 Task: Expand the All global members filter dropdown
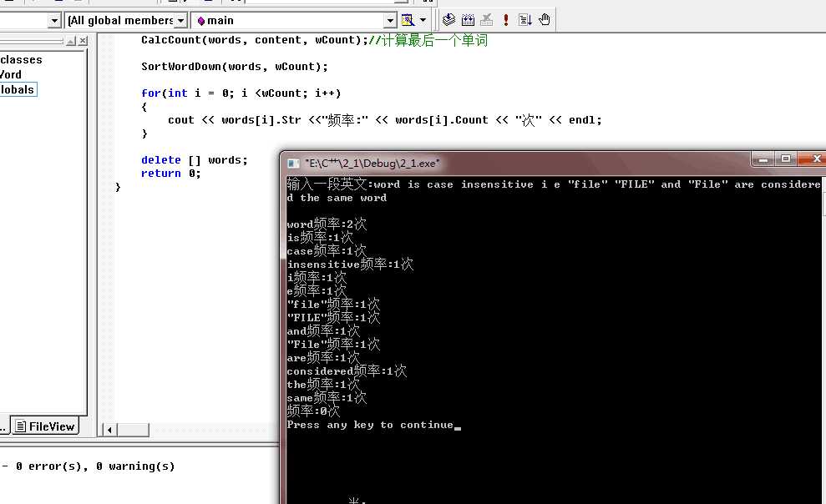(x=180, y=21)
